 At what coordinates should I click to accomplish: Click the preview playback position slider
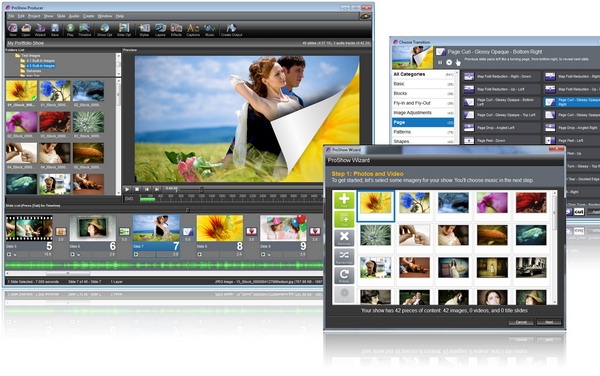tap(201, 189)
